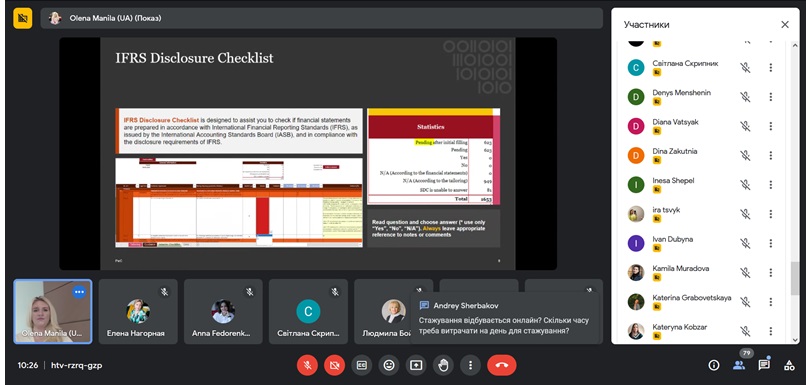Open options menu for Denys Menshenin
This screenshot has height=385, width=806.
tap(771, 97)
